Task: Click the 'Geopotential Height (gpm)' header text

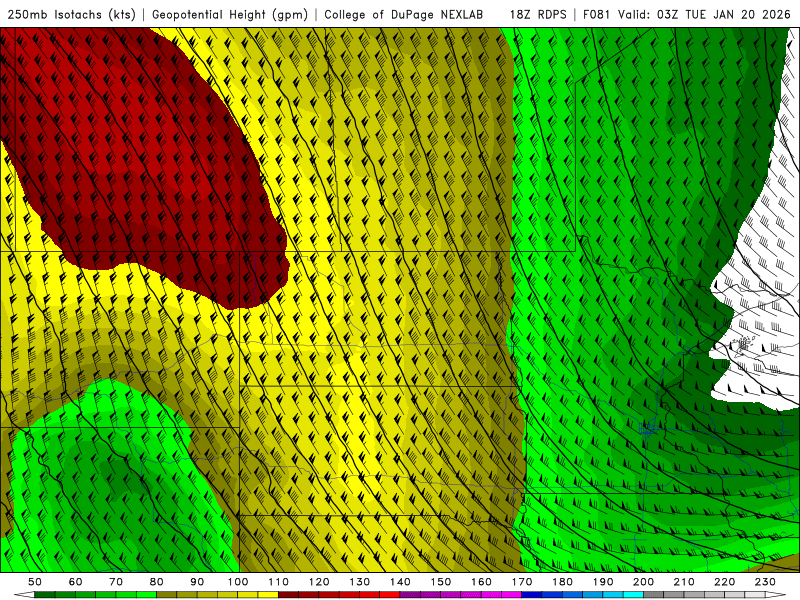Action: [230, 14]
